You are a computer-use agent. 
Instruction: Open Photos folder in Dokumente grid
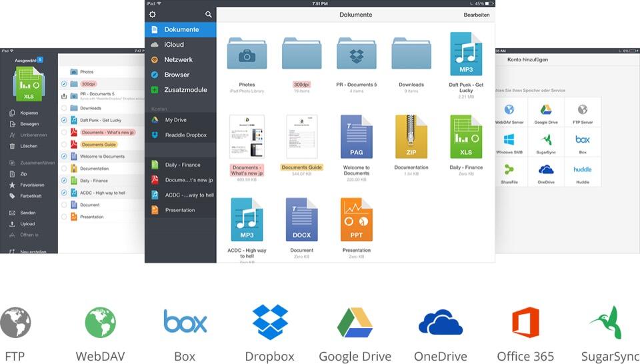click(247, 53)
